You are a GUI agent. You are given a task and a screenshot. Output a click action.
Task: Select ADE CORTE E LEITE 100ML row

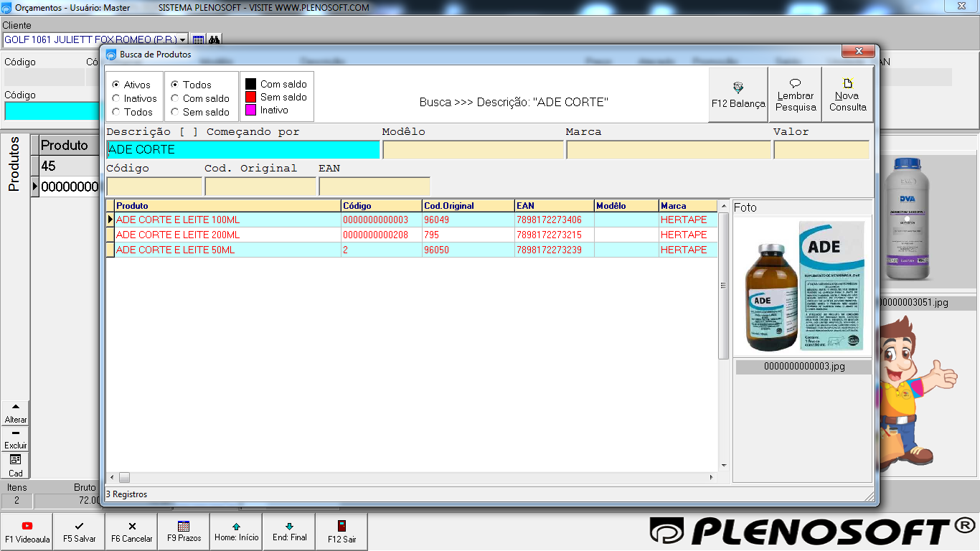[x=416, y=220]
